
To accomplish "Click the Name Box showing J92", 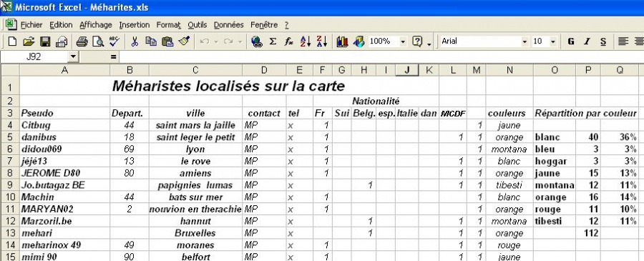I will 34,57.
